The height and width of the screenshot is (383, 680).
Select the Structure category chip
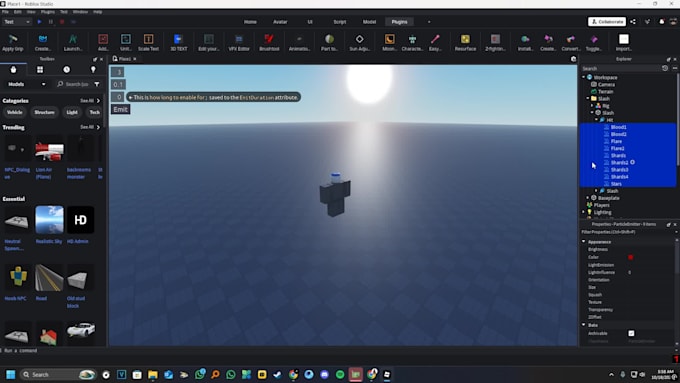coord(44,112)
